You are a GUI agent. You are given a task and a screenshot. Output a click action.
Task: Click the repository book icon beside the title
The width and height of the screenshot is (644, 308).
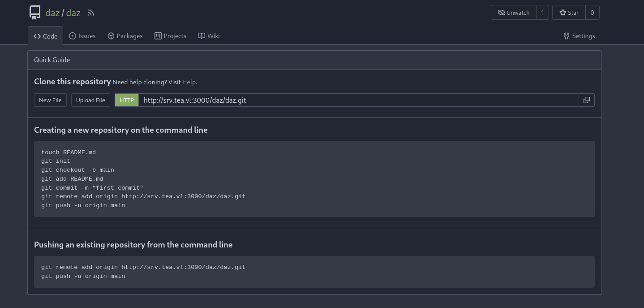(35, 13)
